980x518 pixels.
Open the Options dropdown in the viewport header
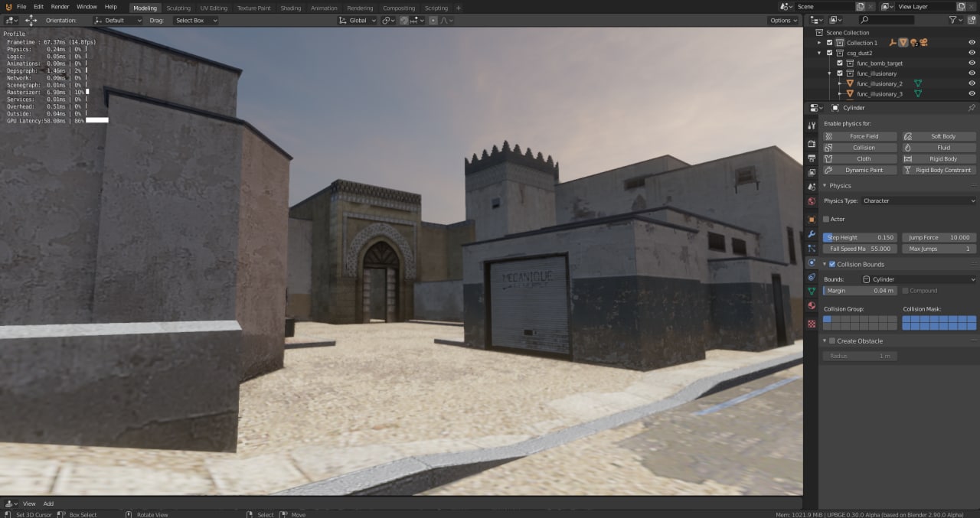point(784,20)
